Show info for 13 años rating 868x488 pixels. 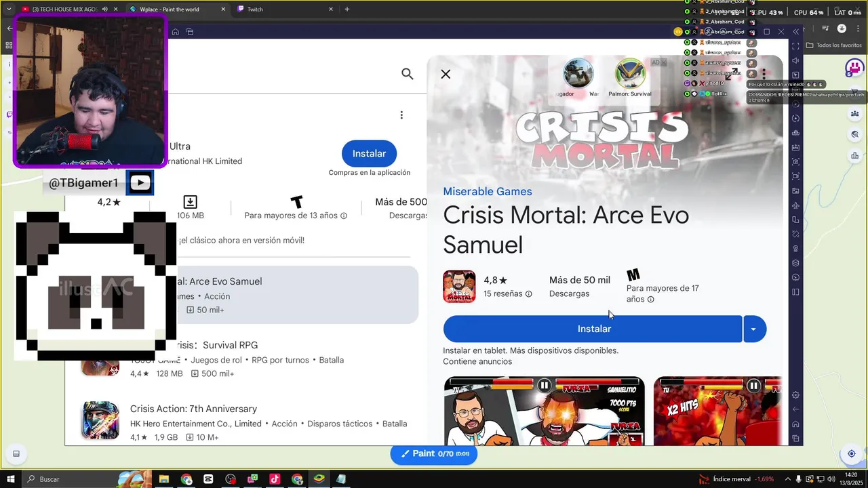[344, 216]
